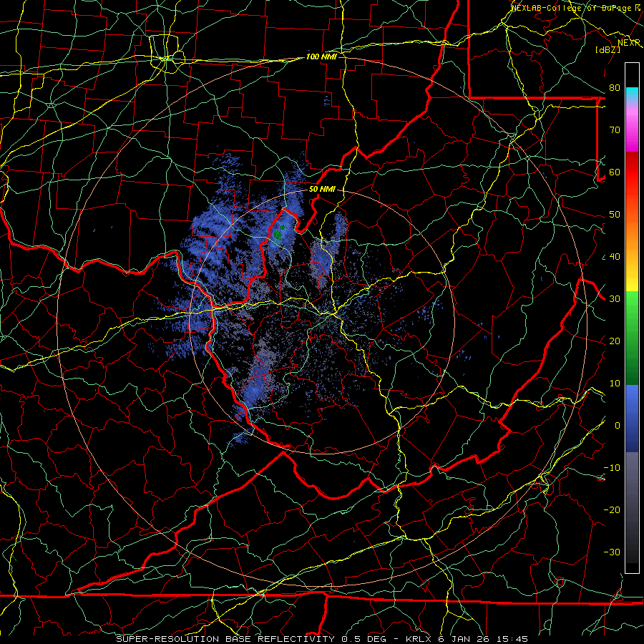The image size is (644, 644).
Task: Click the 60 value on the dBZ scale
Action: [615, 172]
